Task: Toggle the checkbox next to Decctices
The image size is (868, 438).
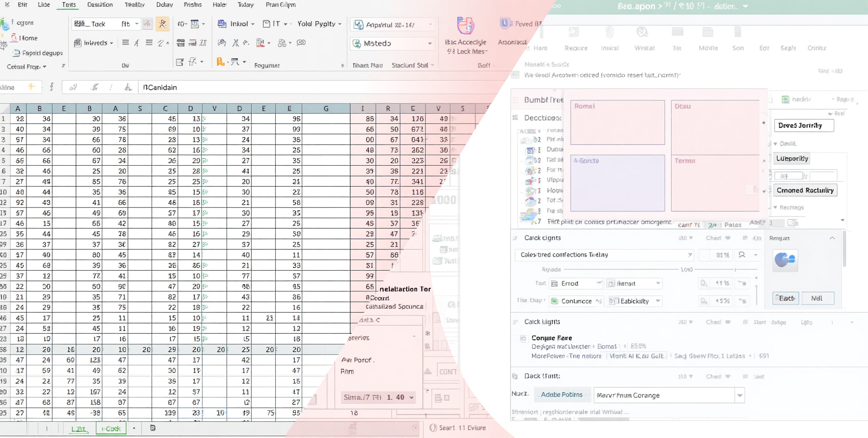Action: coord(515,118)
